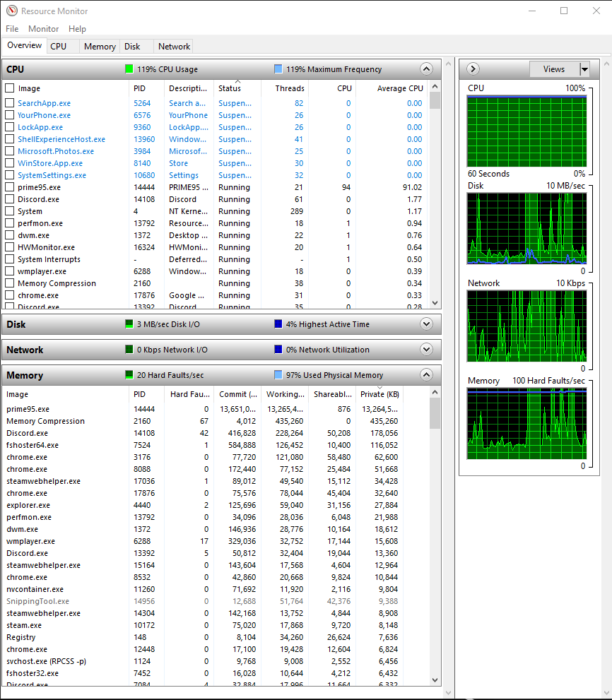This screenshot has width=612, height=700.
Task: Sort memory list by Hard Faults column
Action: point(189,394)
